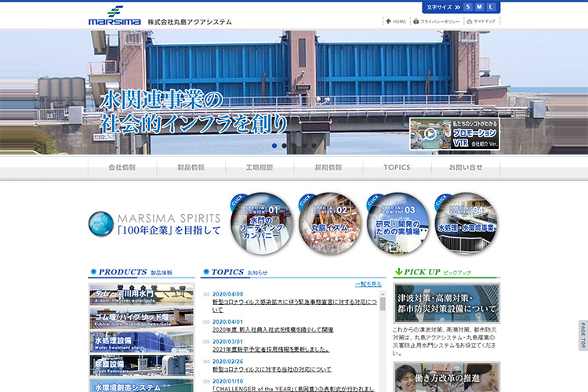Select the first slideshow dot
This screenshot has width=588, height=392.
(x=274, y=146)
